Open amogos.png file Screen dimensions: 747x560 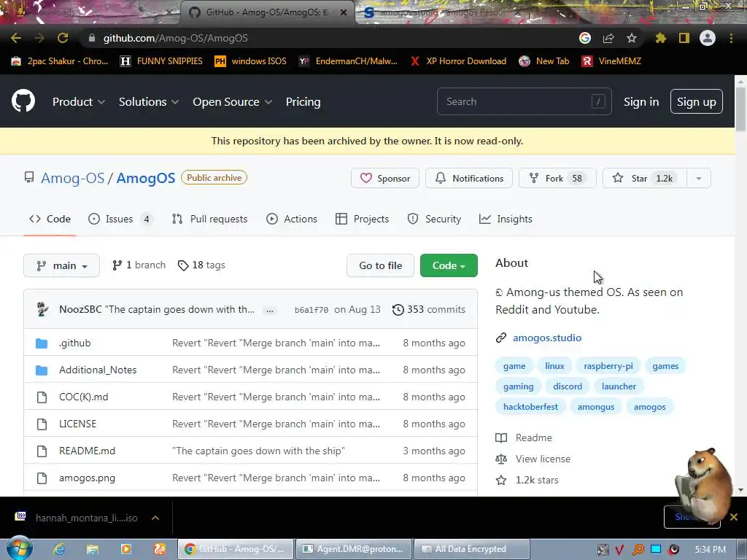pos(88,478)
